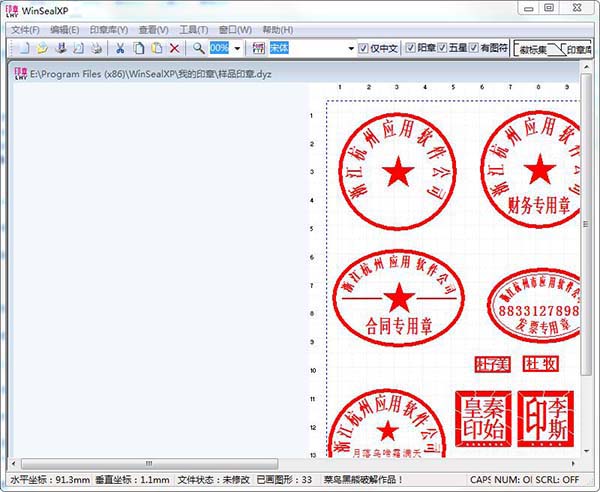This screenshot has height=492, width=600.
Task: Open the 宋体 font dropdown list
Action: coord(350,48)
